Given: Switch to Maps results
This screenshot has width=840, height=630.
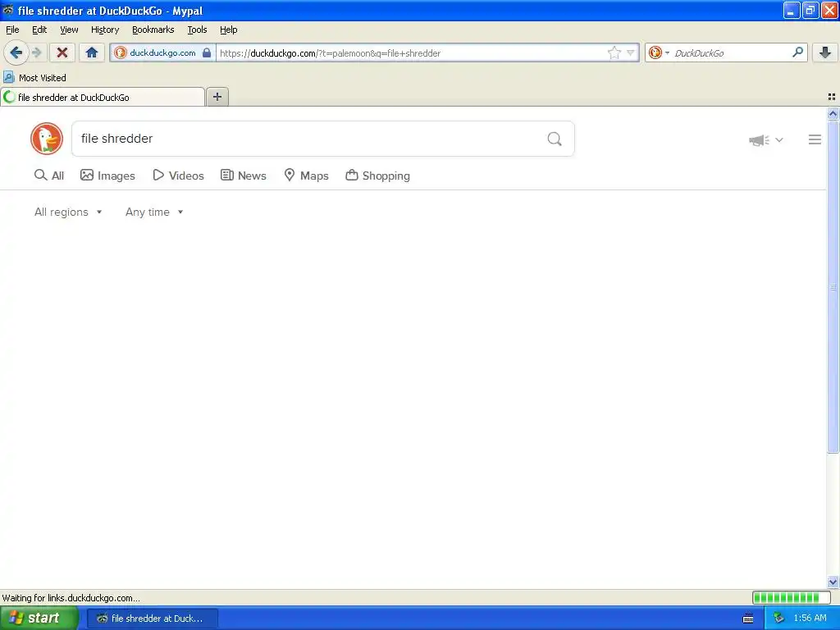Looking at the screenshot, I should pos(306,176).
